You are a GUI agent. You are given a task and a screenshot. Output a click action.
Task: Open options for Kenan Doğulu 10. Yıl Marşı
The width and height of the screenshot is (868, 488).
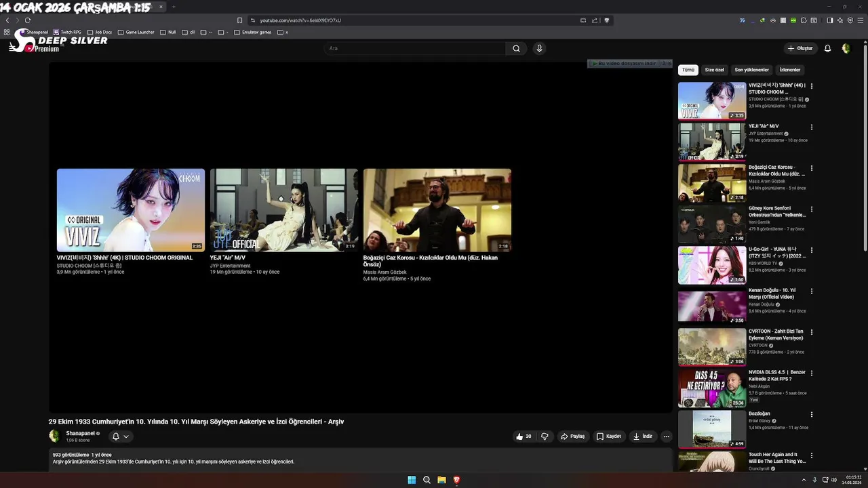811,291
